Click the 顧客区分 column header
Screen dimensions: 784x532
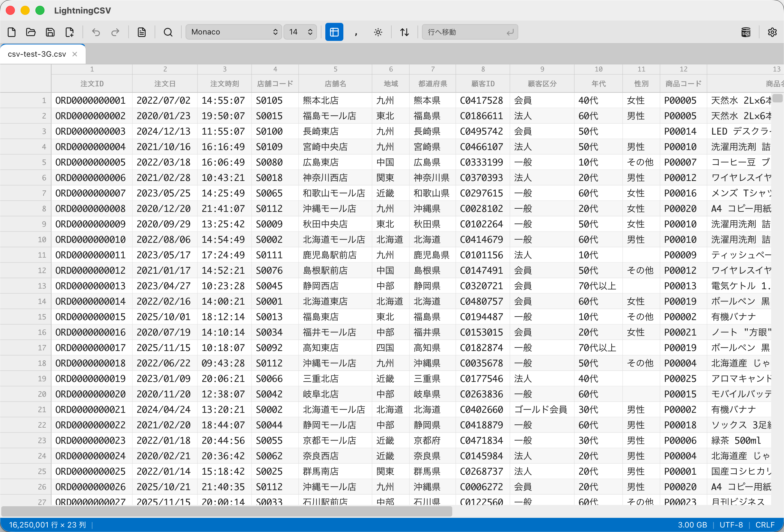click(x=542, y=84)
